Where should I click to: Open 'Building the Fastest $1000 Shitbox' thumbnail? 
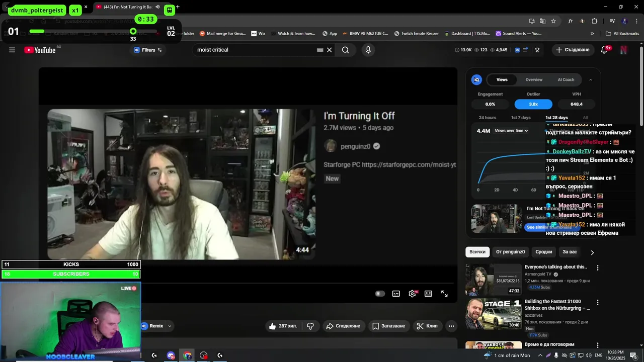494,314
